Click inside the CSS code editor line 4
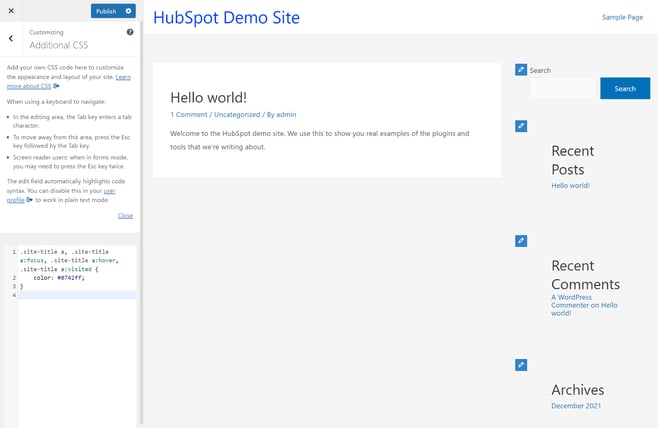658x428 pixels. pos(77,295)
